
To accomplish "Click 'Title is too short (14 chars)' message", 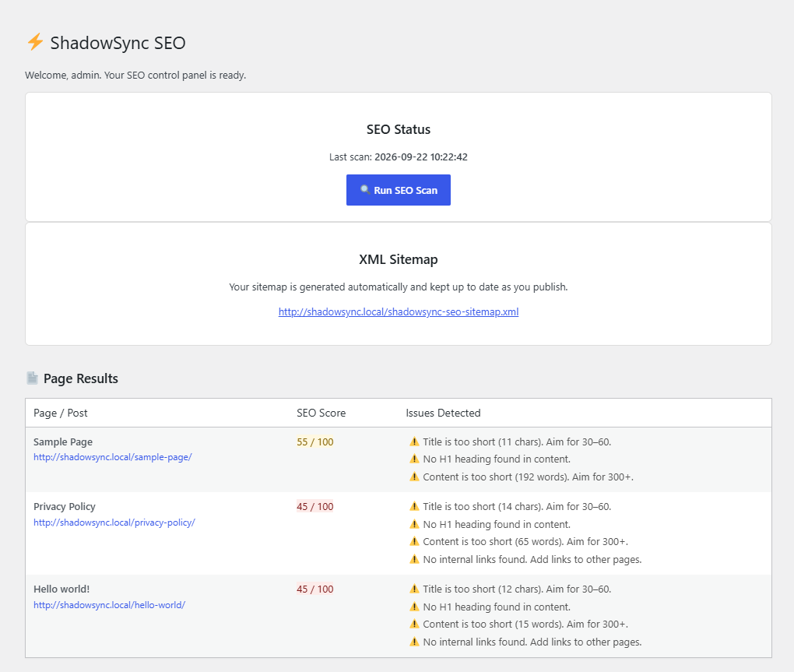I will pyautogui.click(x=517, y=506).
